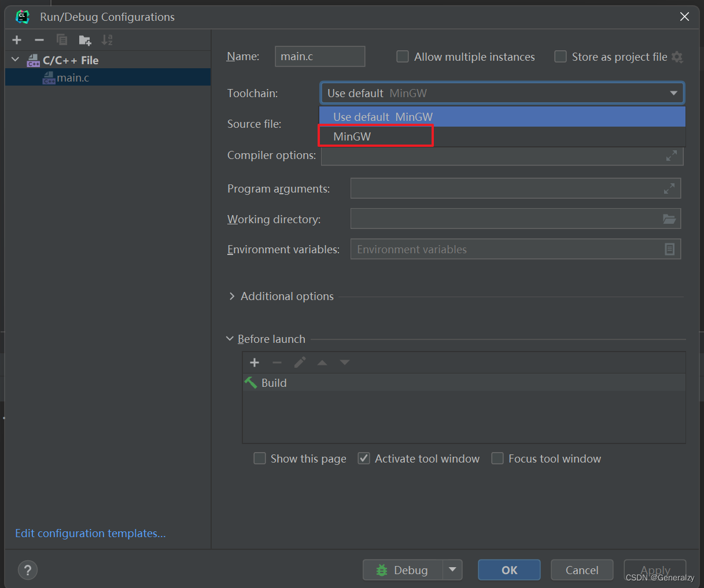This screenshot has width=704, height=588.
Task: Expand the Program arguments field
Action: coord(669,188)
